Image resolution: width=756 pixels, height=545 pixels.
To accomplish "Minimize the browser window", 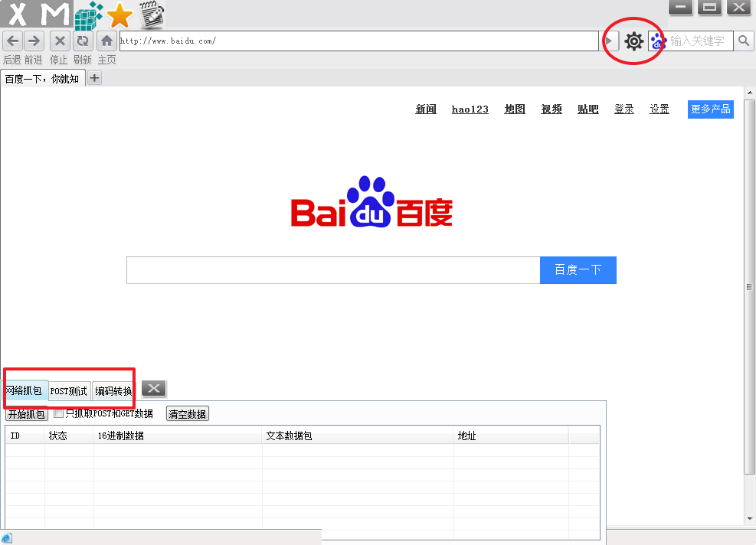I will tap(680, 8).
